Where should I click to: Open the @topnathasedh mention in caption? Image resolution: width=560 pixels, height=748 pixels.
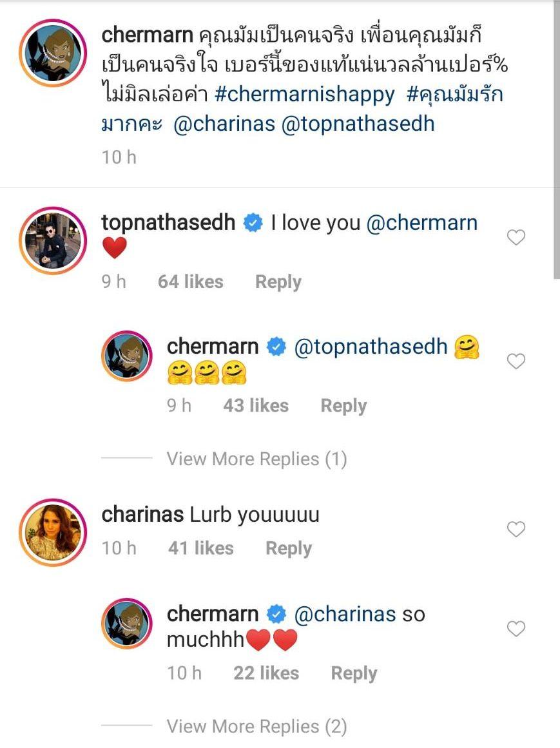pyautogui.click(x=358, y=123)
